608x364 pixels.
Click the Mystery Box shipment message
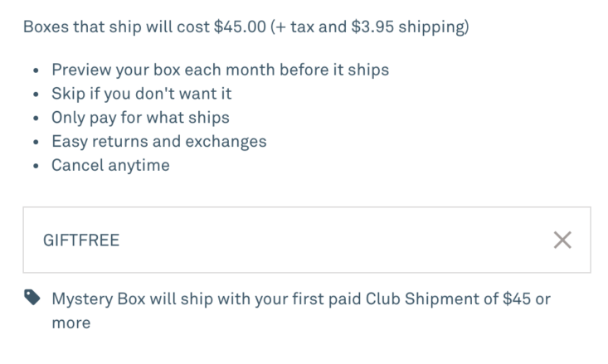(301, 310)
